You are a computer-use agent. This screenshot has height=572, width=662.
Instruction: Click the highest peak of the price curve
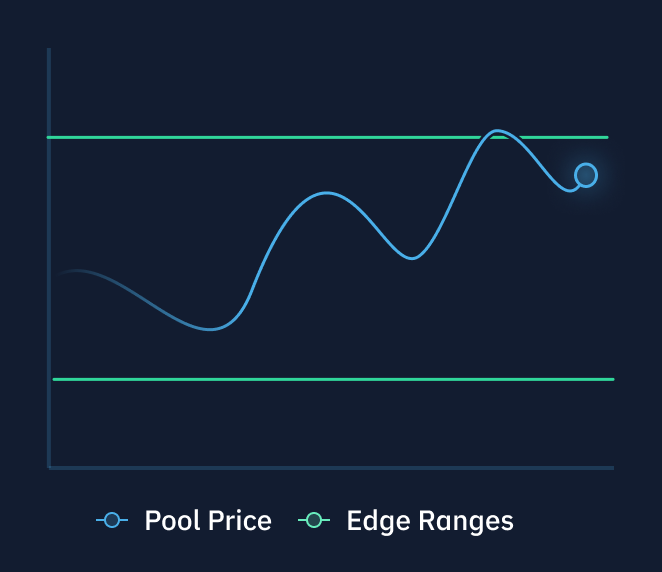(496, 131)
